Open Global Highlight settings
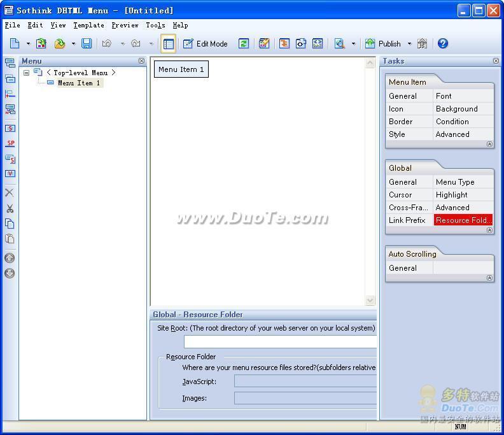 click(463, 195)
